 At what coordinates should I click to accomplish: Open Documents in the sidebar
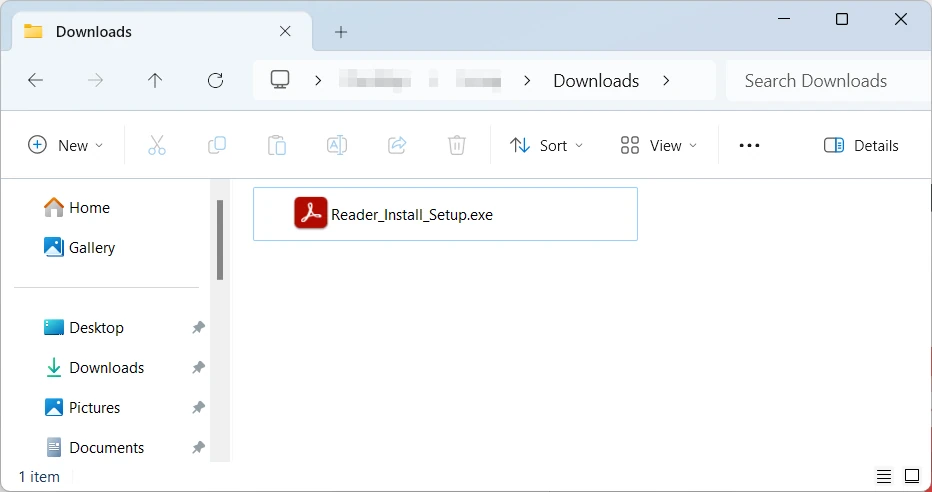[95, 447]
